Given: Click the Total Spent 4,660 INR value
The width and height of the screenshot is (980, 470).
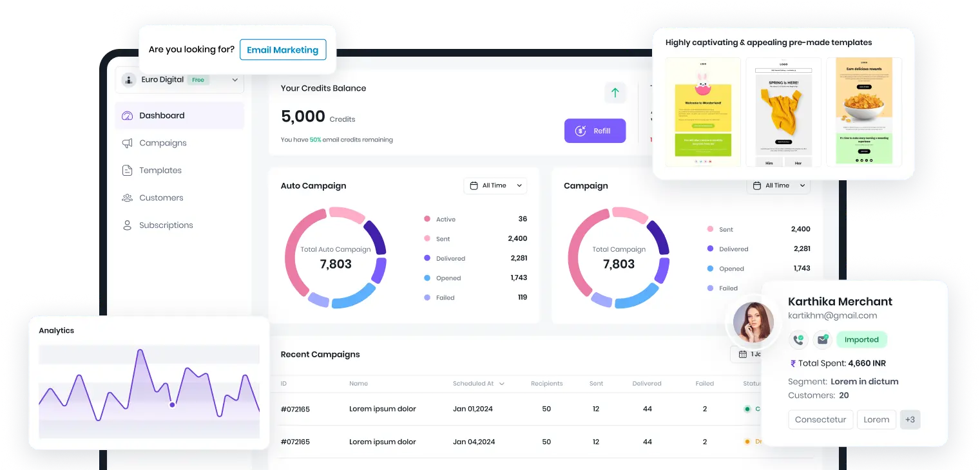Looking at the screenshot, I should click(x=867, y=363).
